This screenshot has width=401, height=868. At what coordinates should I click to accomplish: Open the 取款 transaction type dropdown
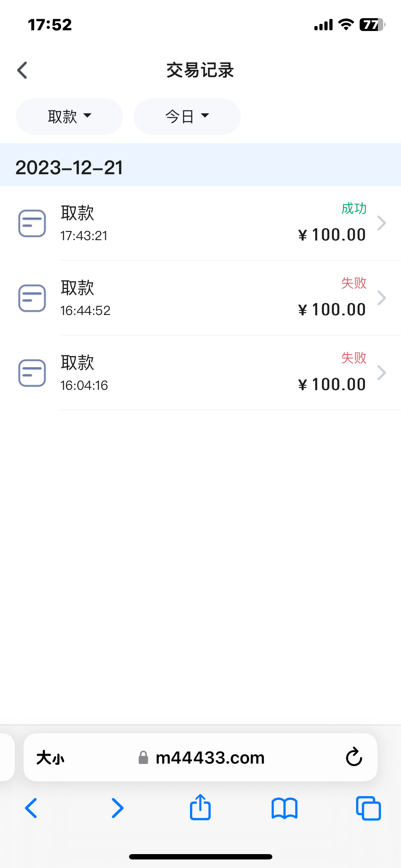pyautogui.click(x=70, y=117)
